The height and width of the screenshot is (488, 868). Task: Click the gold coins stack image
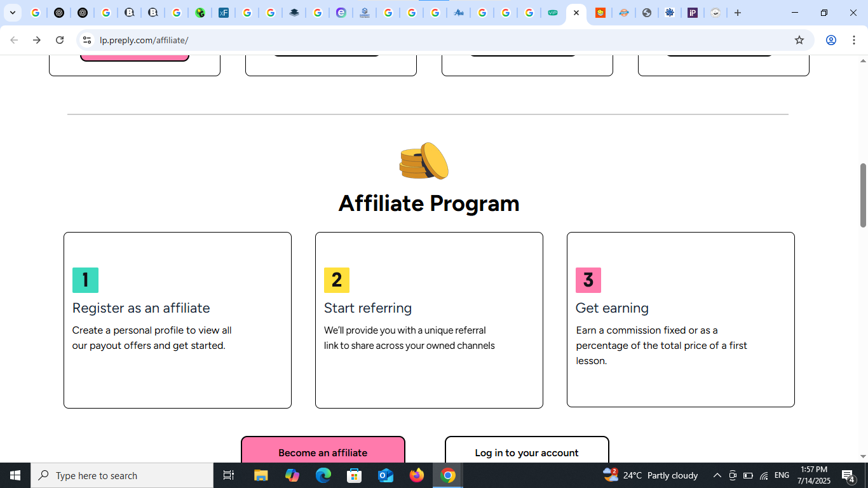(424, 161)
